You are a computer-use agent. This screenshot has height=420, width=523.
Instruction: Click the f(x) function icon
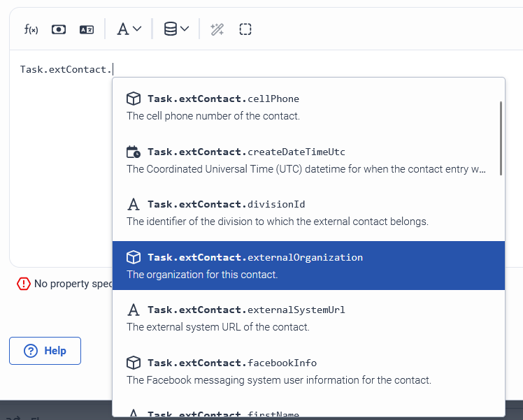[x=31, y=29]
